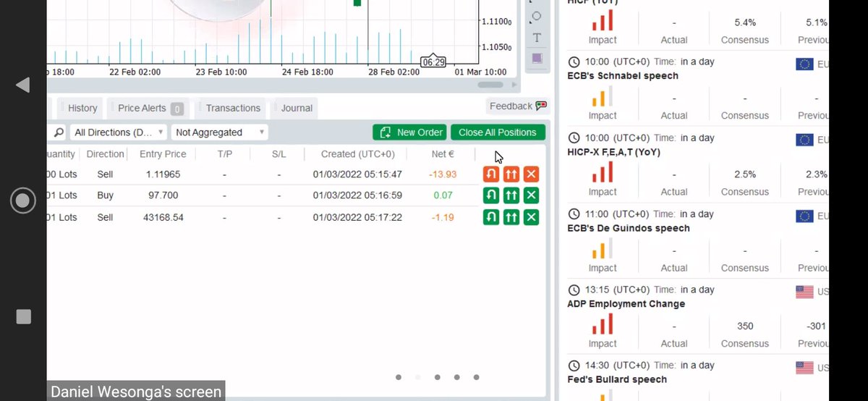Tap the Android back triangle button

22,85
